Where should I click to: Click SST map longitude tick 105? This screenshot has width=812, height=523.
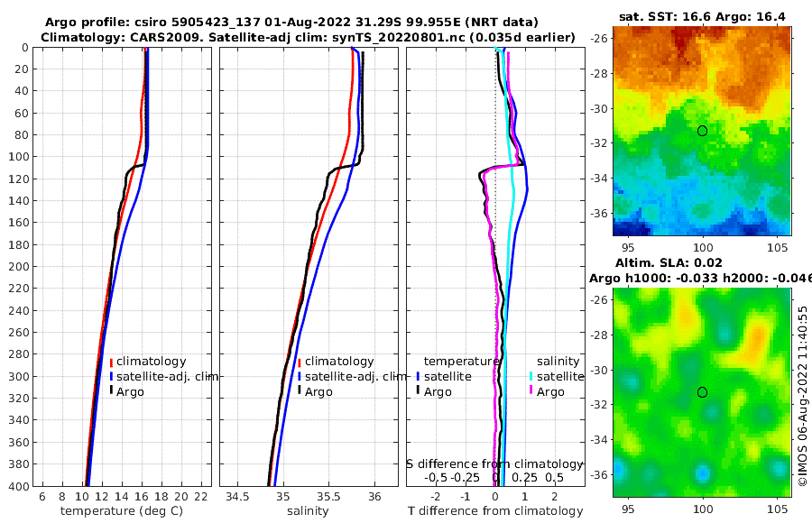[778, 247]
